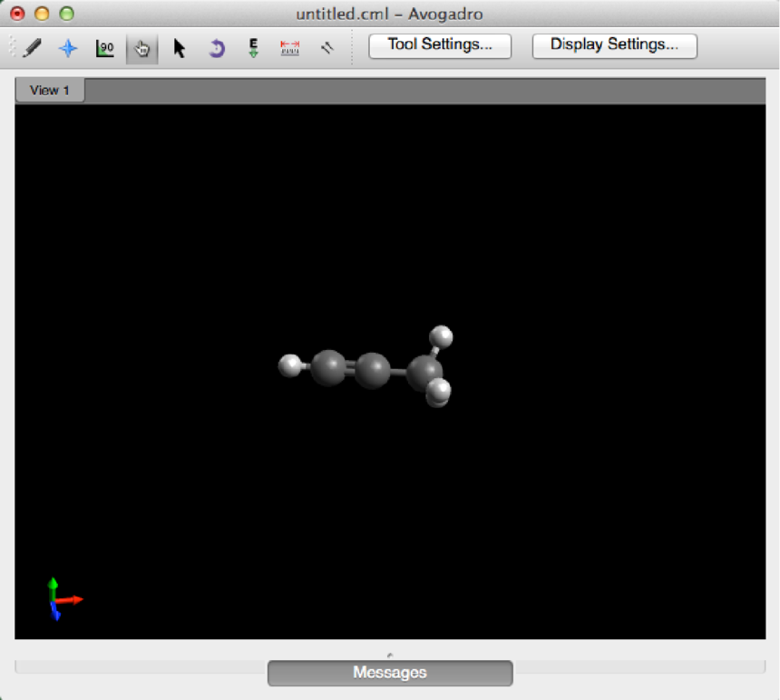Open Tool Settings panel
The height and width of the screenshot is (700, 780).
click(x=440, y=45)
